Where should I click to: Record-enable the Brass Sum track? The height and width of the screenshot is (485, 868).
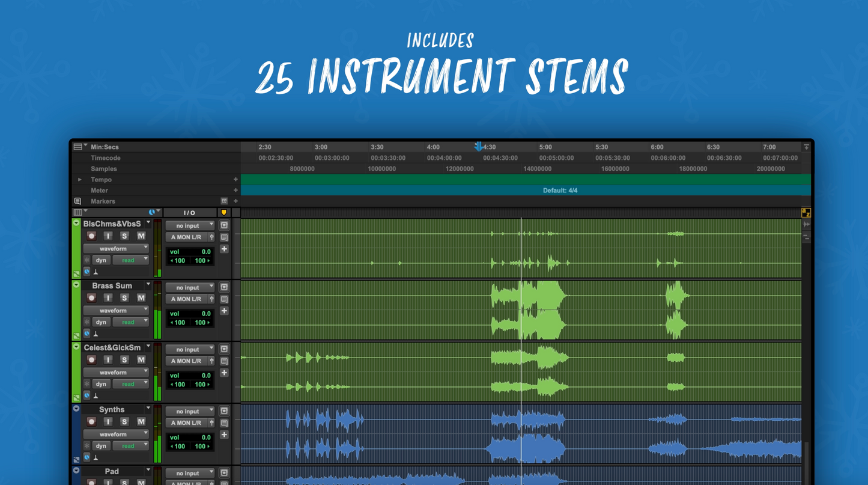[91, 298]
